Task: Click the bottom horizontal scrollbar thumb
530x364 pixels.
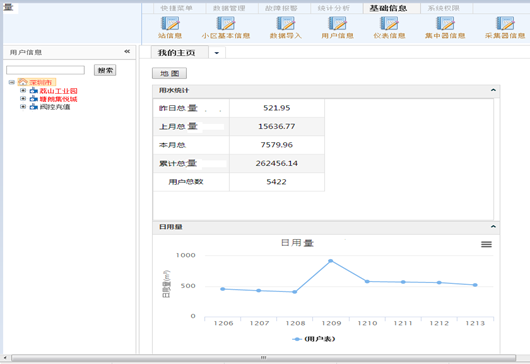Action: (264, 358)
